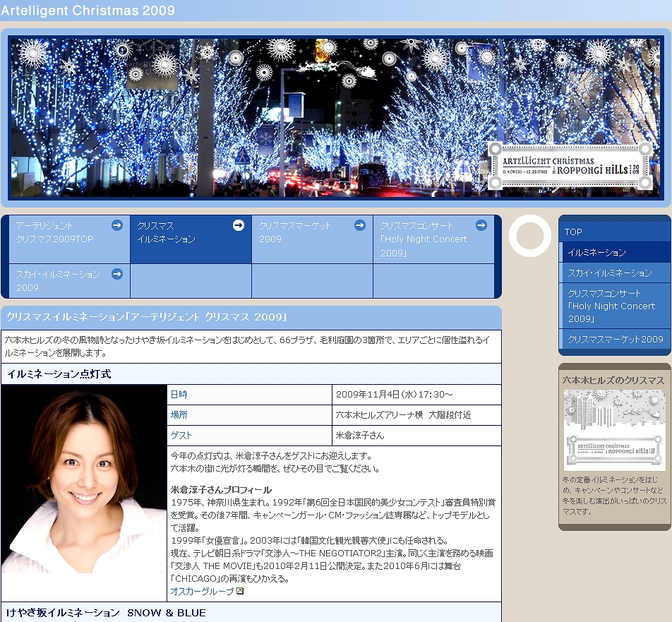Open the sidebar Holy Night Concert 2009 item
This screenshot has height=622, width=672.
611,306
